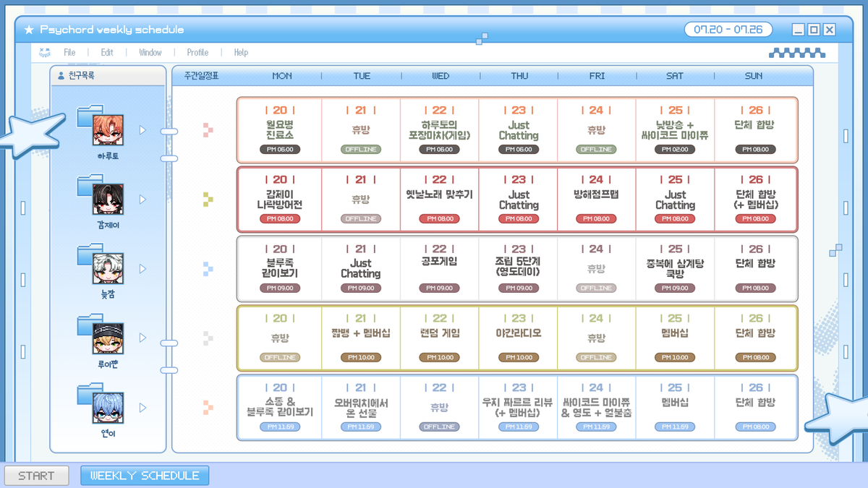The width and height of the screenshot is (868, 488).
Task: Click the WEEKLY SCHEDULE taskbar button
Action: tap(145, 476)
